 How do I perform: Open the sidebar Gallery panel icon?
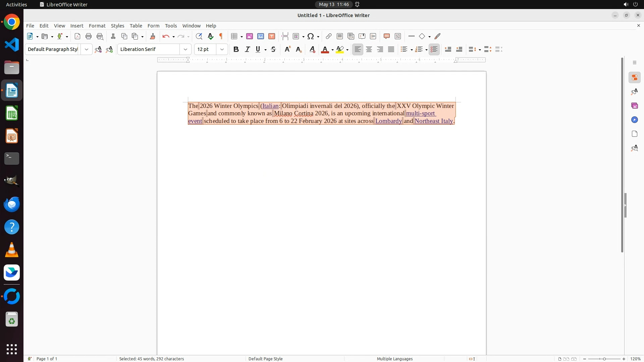[634, 106]
